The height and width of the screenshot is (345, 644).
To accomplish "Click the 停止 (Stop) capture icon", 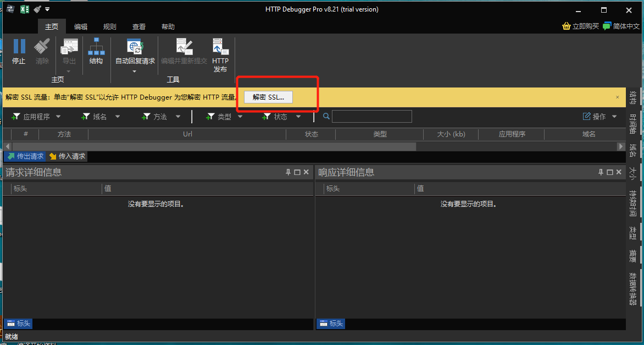I will [19, 46].
